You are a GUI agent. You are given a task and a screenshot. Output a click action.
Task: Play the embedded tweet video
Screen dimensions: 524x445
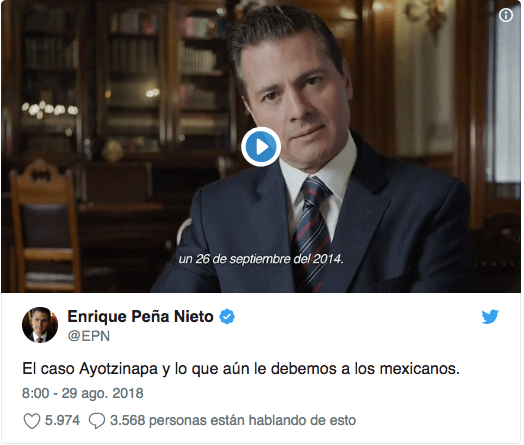[x=261, y=147]
